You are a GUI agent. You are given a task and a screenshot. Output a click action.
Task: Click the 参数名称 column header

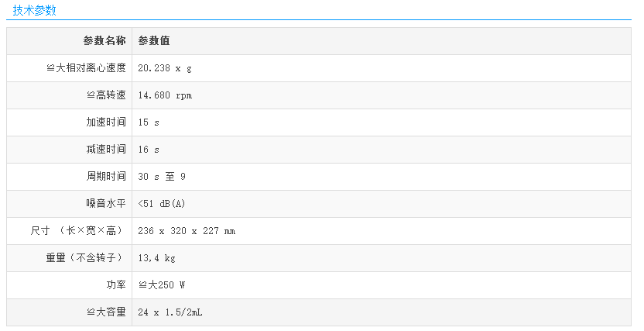click(104, 41)
